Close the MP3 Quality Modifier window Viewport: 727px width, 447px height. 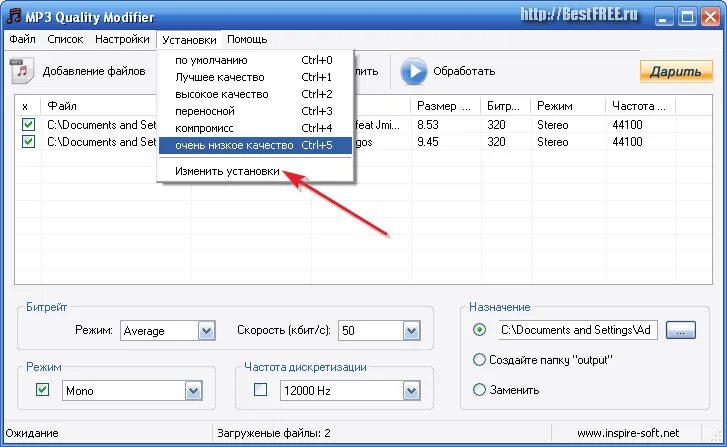(x=710, y=17)
